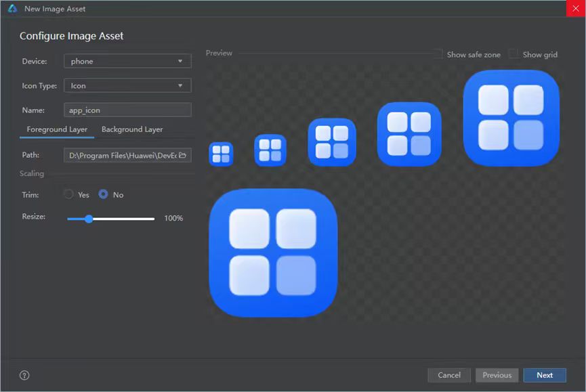Enable the Show safe zone checkbox

pyautogui.click(x=438, y=54)
